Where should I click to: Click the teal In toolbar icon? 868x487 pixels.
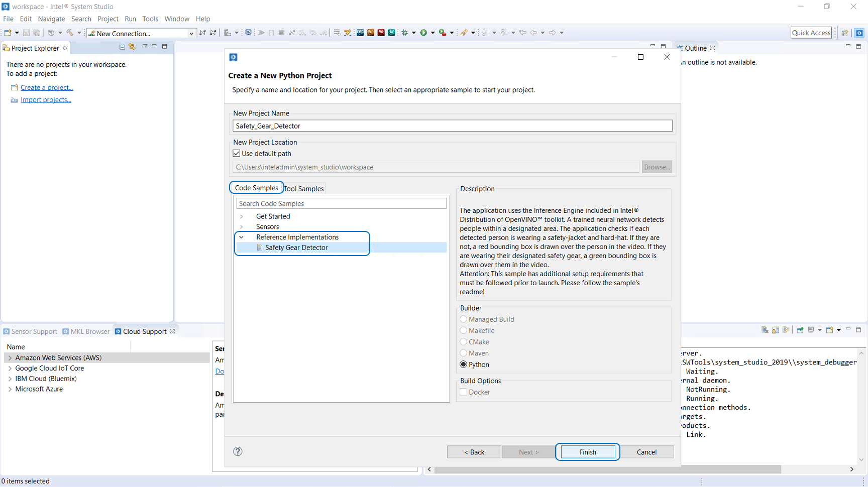tap(392, 33)
